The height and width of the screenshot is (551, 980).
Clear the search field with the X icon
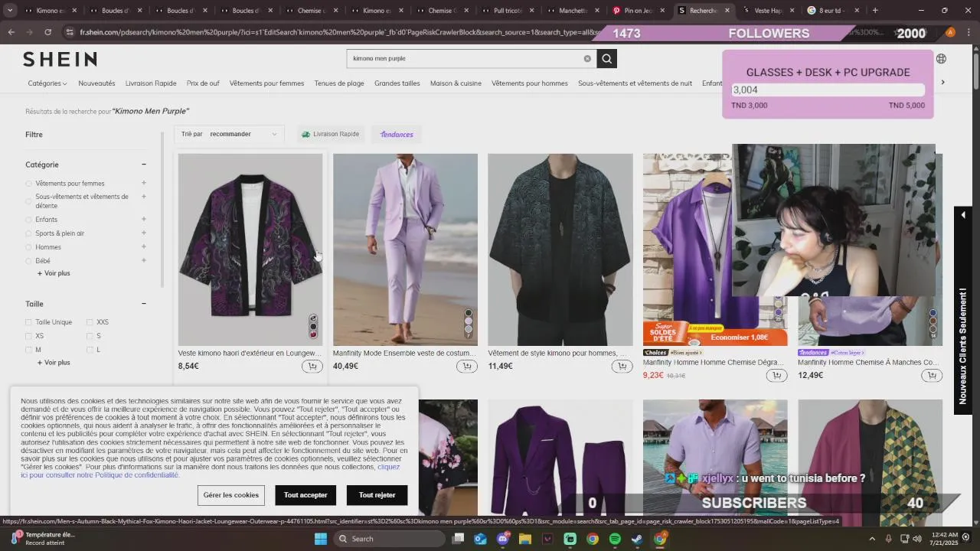pyautogui.click(x=587, y=59)
